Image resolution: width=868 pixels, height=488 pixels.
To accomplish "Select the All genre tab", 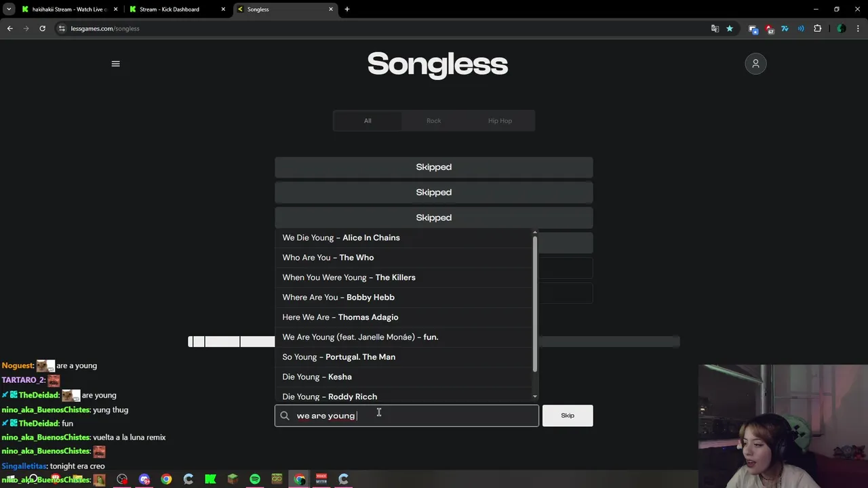I will 368,121.
